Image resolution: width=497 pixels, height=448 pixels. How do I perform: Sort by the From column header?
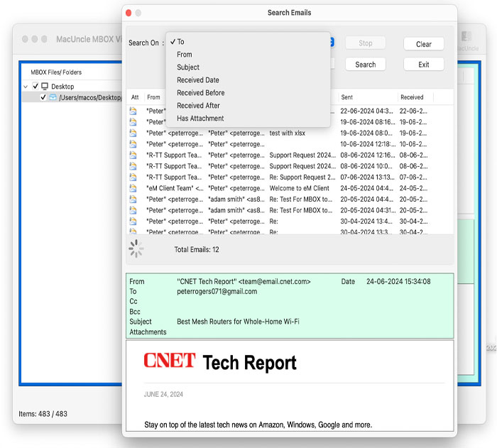tap(154, 97)
